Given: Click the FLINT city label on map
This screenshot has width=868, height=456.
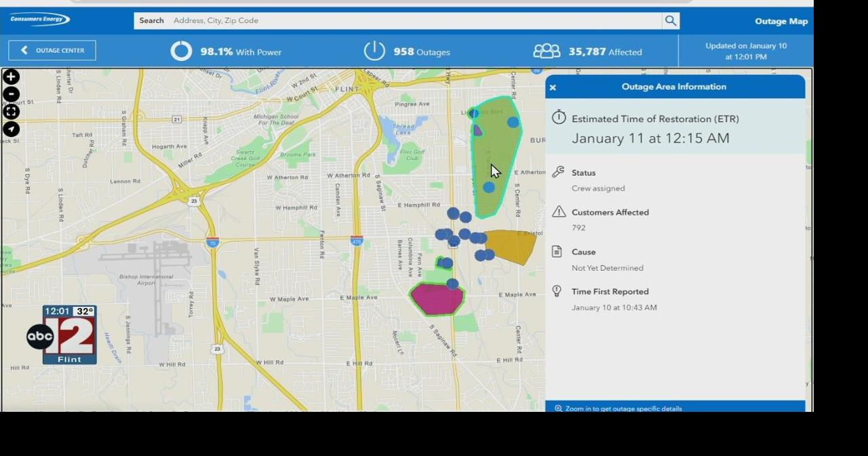Looking at the screenshot, I should point(348,89).
